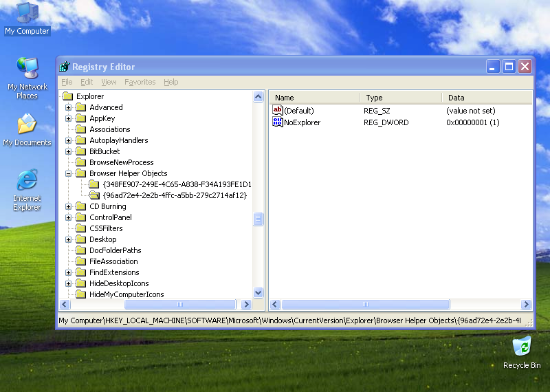Click the Desktop key folder icon

(x=81, y=239)
